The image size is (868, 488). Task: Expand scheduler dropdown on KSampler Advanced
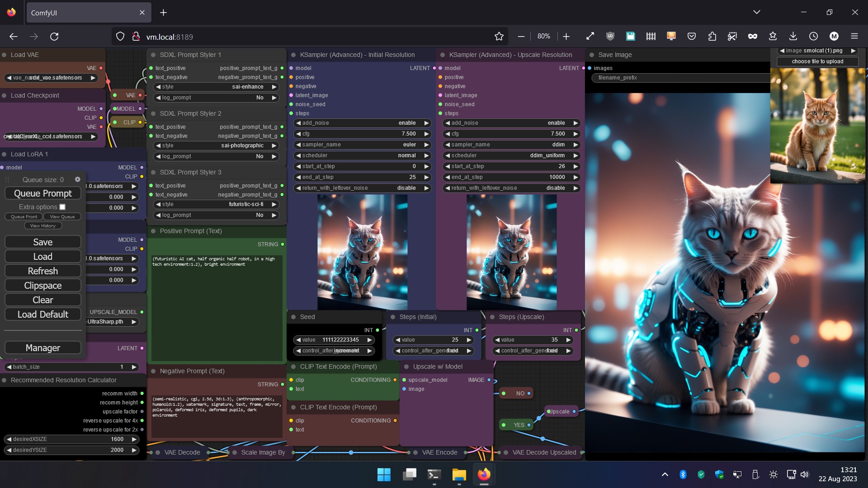pos(361,155)
